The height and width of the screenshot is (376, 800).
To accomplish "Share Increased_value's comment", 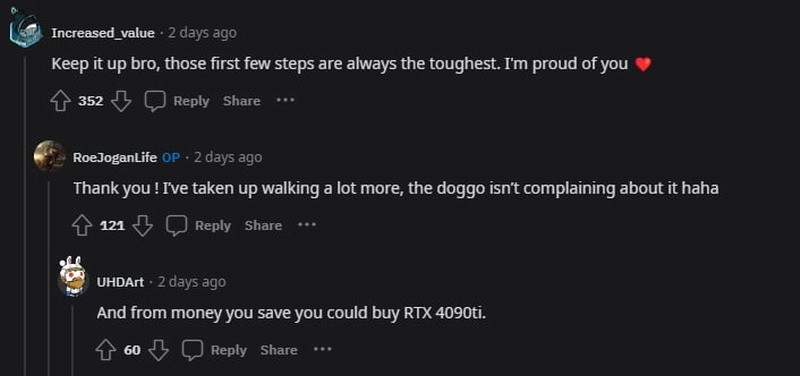I will point(242,101).
